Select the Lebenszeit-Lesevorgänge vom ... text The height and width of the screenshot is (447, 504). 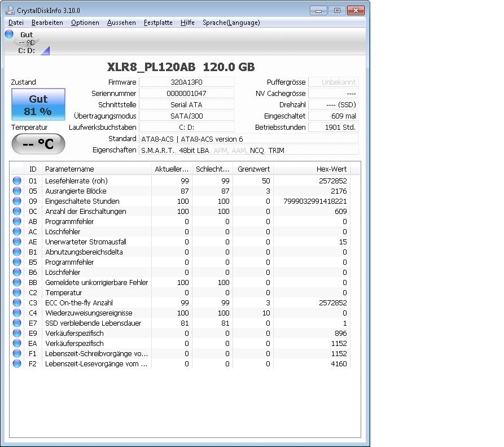click(97, 364)
